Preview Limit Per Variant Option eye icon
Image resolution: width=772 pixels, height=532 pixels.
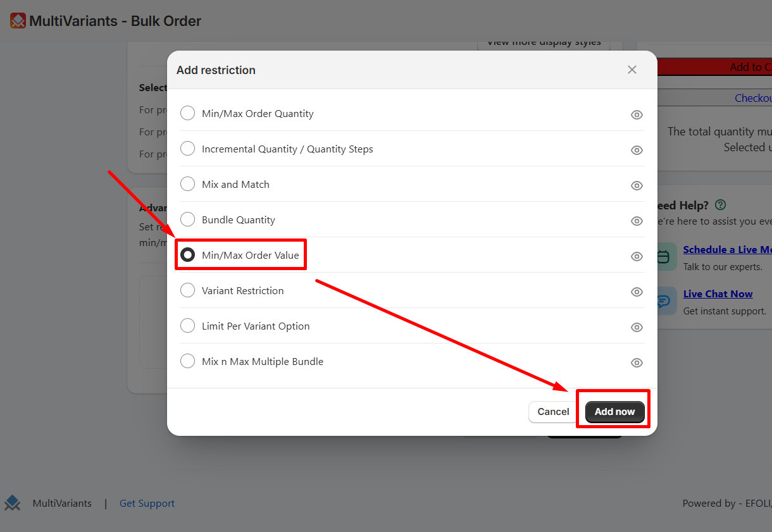click(637, 327)
